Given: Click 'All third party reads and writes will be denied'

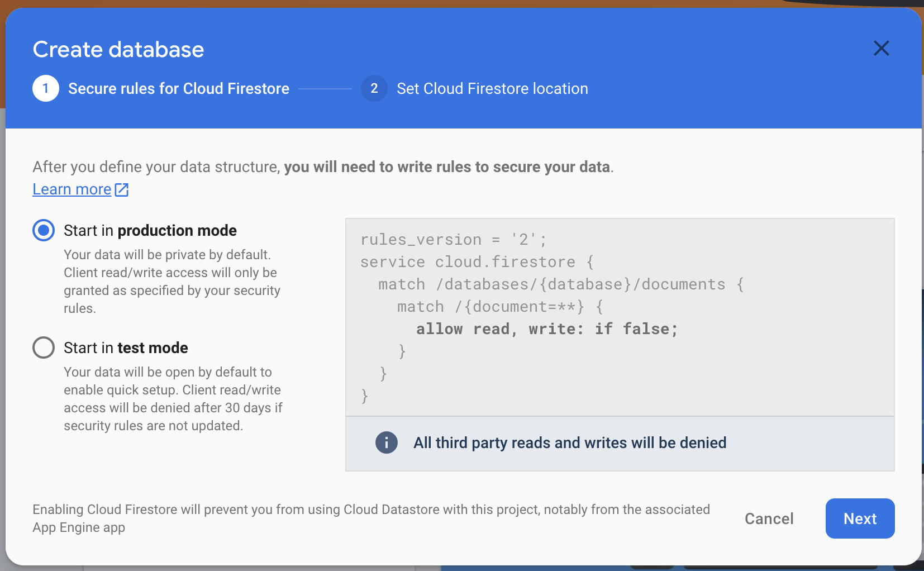Looking at the screenshot, I should pyautogui.click(x=570, y=442).
